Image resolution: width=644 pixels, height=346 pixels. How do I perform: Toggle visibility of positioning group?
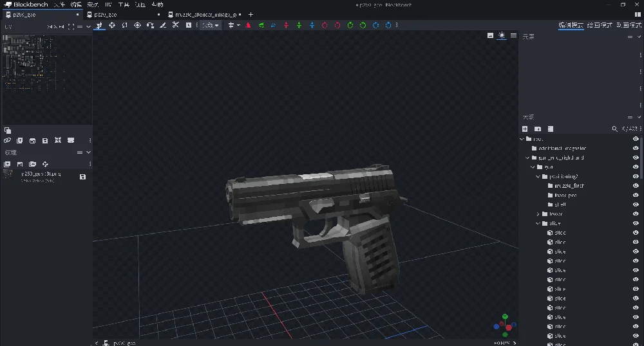(x=636, y=176)
